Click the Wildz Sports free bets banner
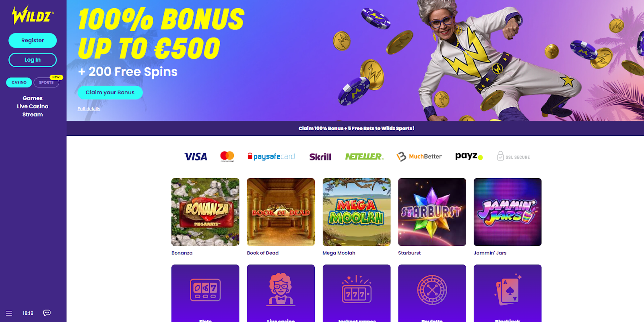 tap(356, 128)
